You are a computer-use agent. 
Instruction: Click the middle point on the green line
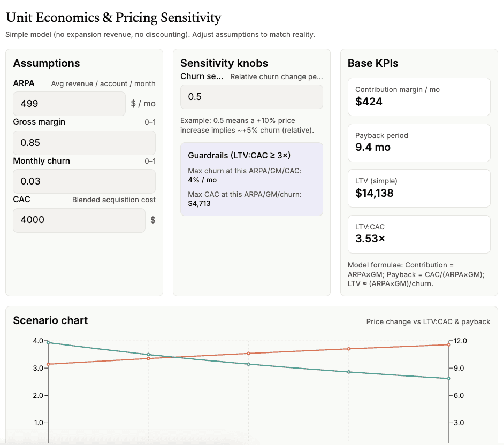pos(248,364)
